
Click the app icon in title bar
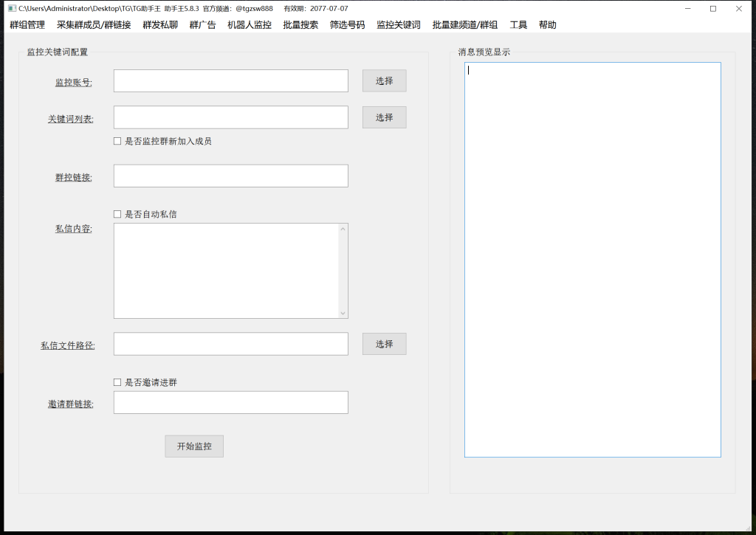[x=12, y=9]
